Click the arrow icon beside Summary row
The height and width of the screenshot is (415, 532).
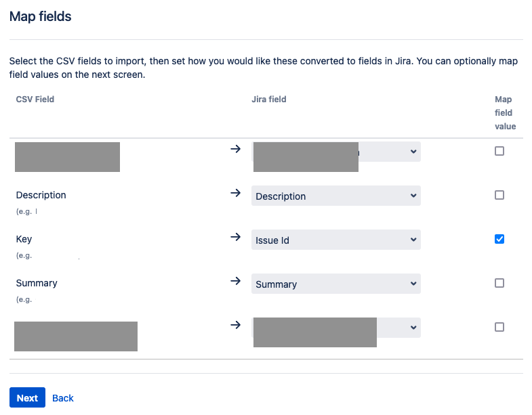(x=235, y=281)
